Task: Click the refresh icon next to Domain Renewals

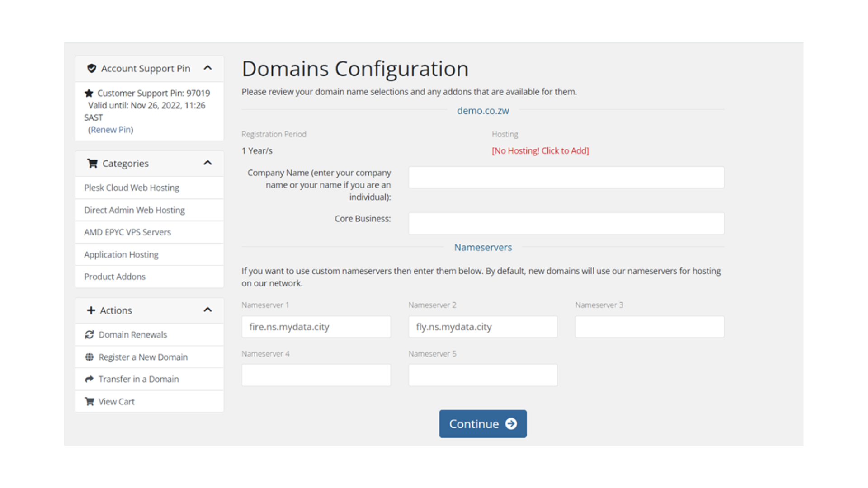Action: [90, 334]
